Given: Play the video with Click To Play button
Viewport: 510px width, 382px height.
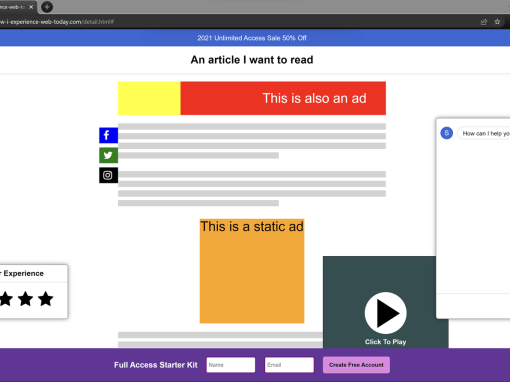Looking at the screenshot, I should pos(385,313).
